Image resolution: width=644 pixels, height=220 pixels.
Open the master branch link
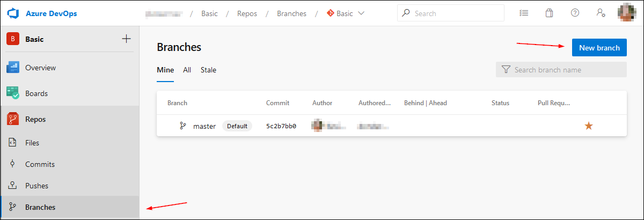(204, 126)
